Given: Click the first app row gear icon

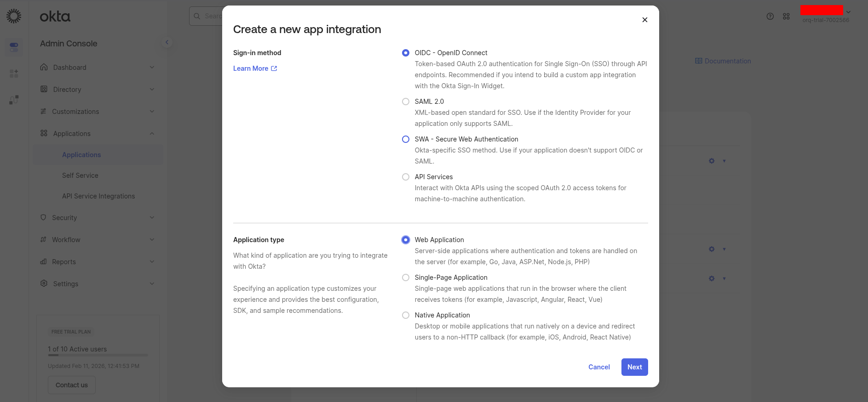Looking at the screenshot, I should tap(712, 161).
